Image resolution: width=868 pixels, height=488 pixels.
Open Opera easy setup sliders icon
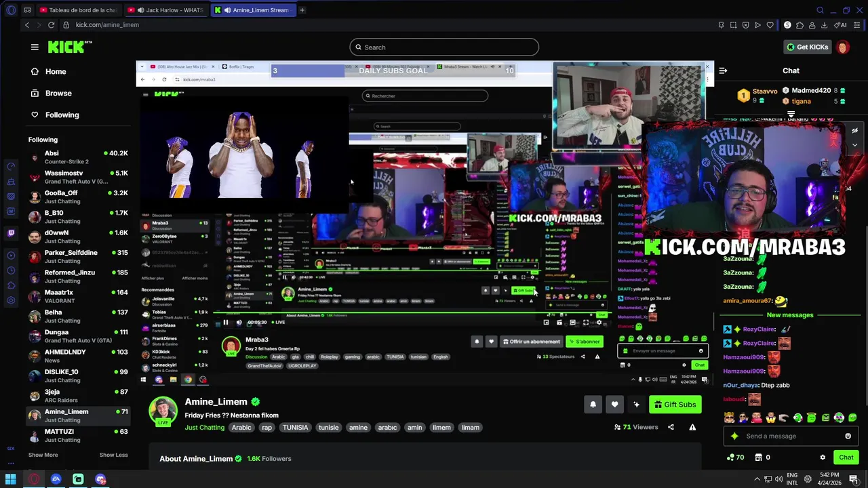858,25
